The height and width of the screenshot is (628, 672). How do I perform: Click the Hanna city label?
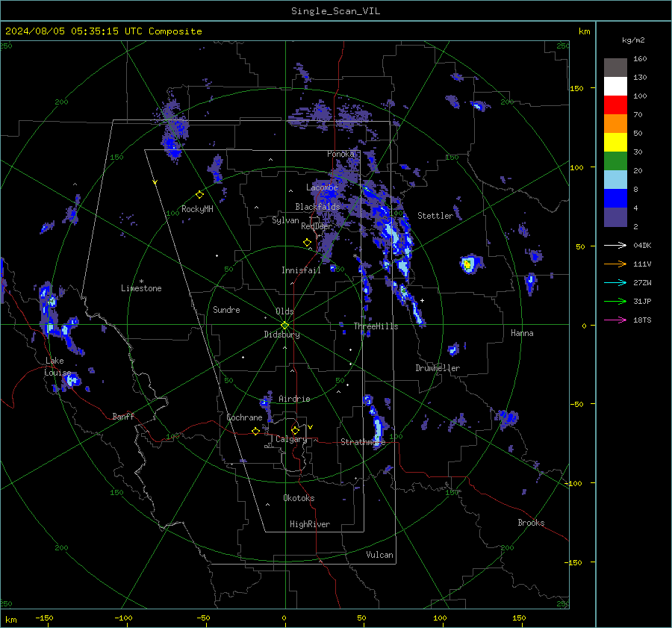click(522, 333)
